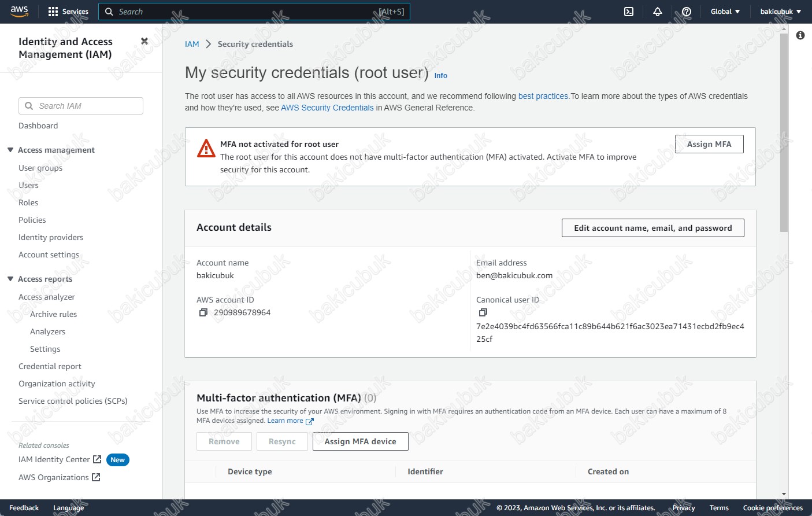Open the notifications bell icon
The height and width of the screenshot is (516, 812).
[x=658, y=12]
